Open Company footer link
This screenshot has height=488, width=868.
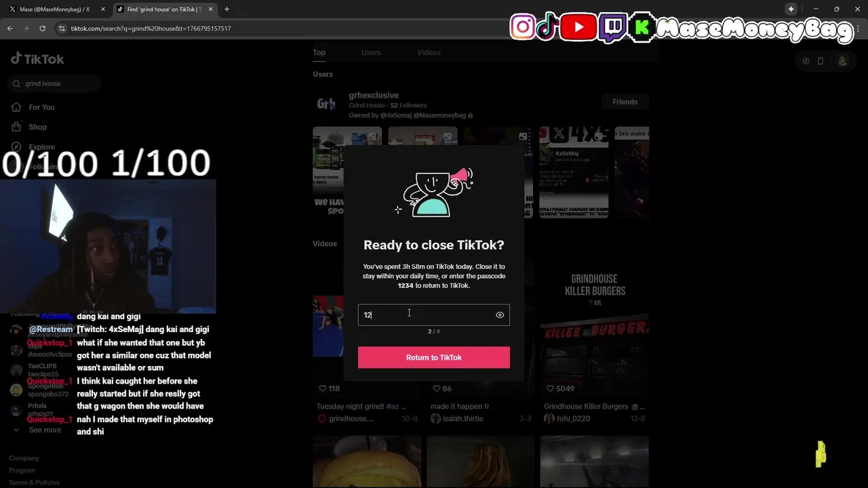coord(24,458)
